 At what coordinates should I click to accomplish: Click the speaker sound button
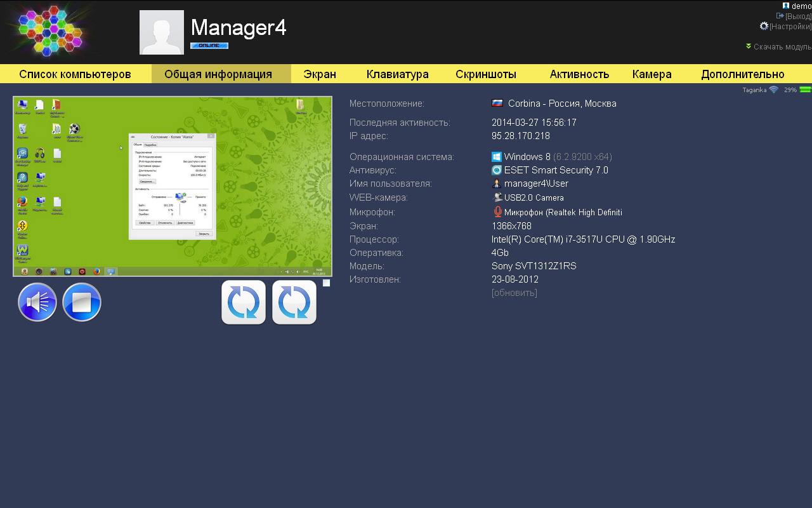[37, 302]
